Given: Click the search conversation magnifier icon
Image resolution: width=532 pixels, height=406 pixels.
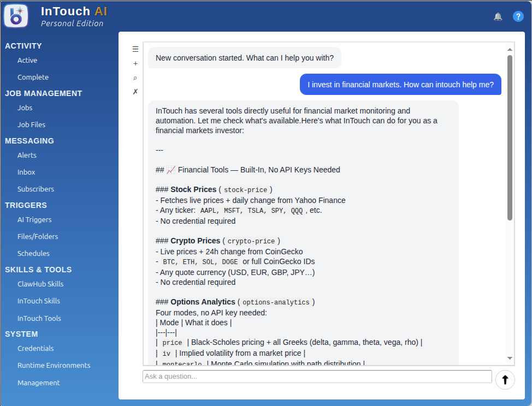Looking at the screenshot, I should 135,78.
